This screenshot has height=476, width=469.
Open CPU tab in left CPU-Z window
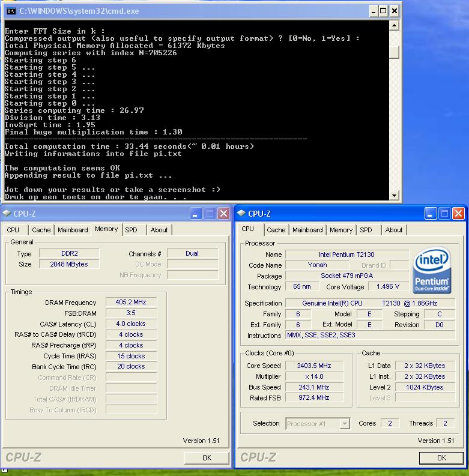pyautogui.click(x=13, y=230)
